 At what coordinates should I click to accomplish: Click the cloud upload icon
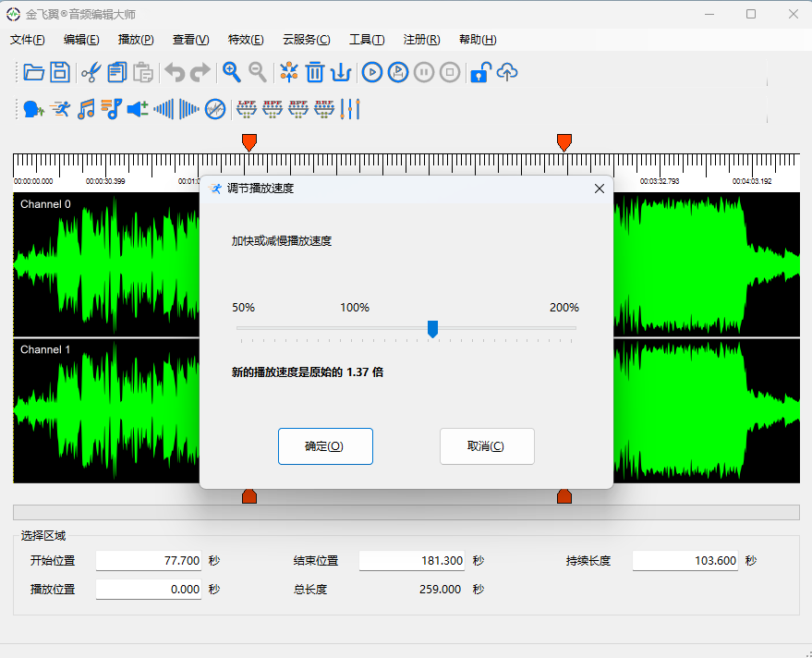[507, 72]
